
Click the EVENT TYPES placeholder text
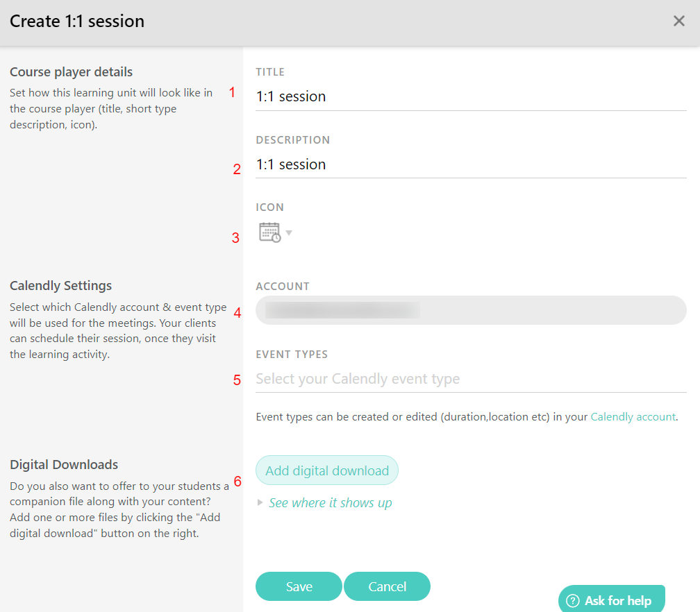358,379
